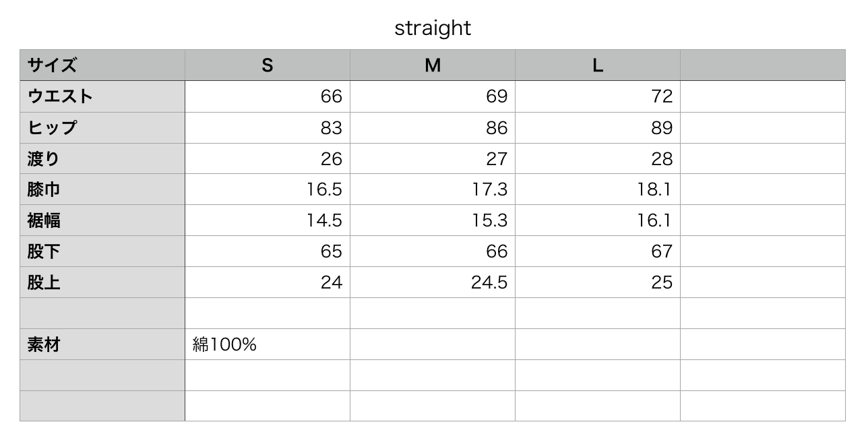Click the cell containing 14.5

point(268,220)
